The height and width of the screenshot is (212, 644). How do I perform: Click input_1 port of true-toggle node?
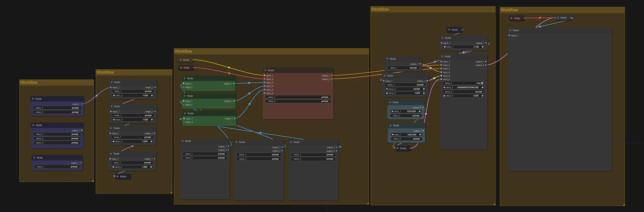[x=441, y=62]
